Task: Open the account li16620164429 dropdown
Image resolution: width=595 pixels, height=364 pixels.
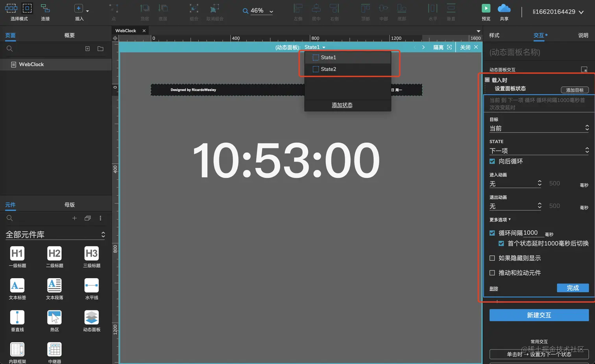Action: coord(558,12)
